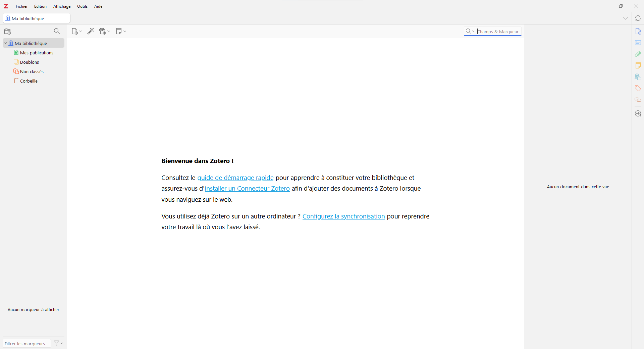Click the Bienvenue dans Zotero heading
Image resolution: width=644 pixels, height=349 pixels.
[198, 161]
